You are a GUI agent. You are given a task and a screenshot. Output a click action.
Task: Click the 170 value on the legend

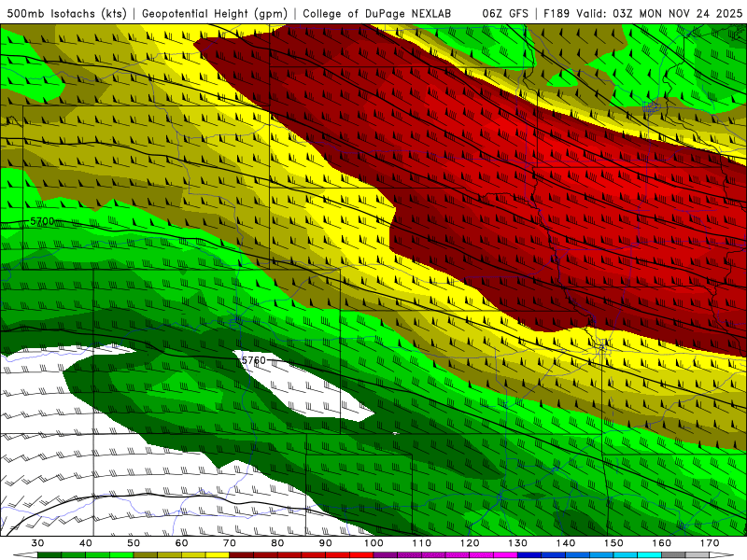[x=710, y=543]
